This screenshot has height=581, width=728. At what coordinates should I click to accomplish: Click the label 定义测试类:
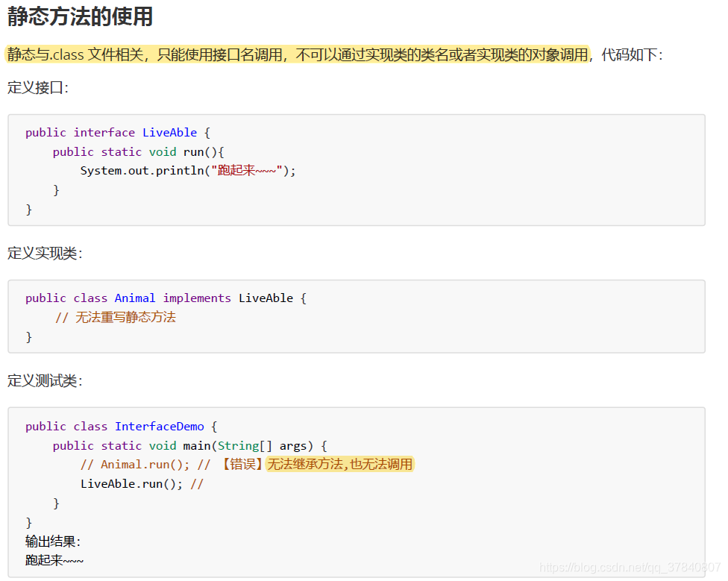click(x=45, y=381)
